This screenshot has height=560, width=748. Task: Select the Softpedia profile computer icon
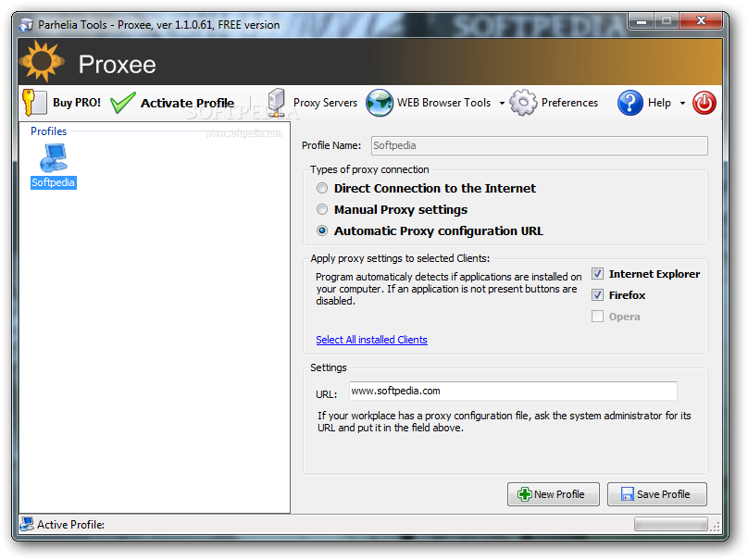[54, 158]
